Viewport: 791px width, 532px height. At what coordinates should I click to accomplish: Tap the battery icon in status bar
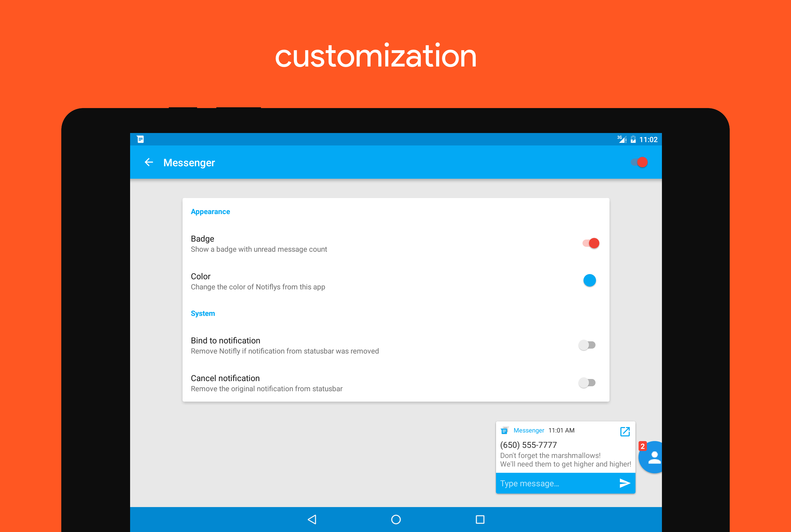[x=633, y=139]
